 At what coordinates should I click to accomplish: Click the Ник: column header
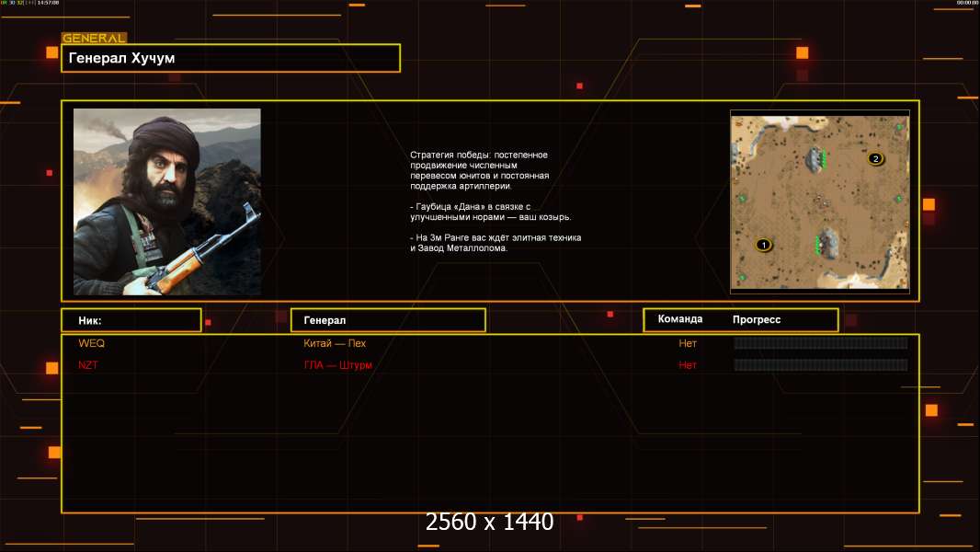click(131, 320)
